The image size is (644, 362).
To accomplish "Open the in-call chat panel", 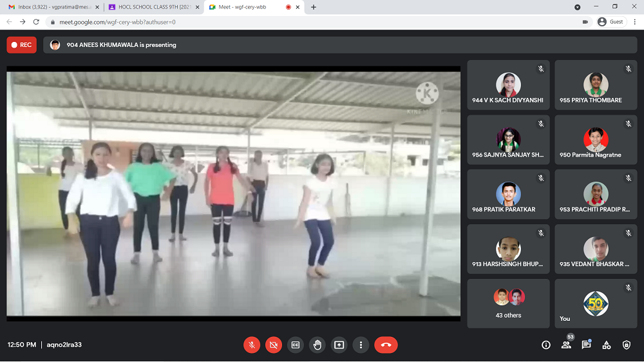I will coord(586,345).
